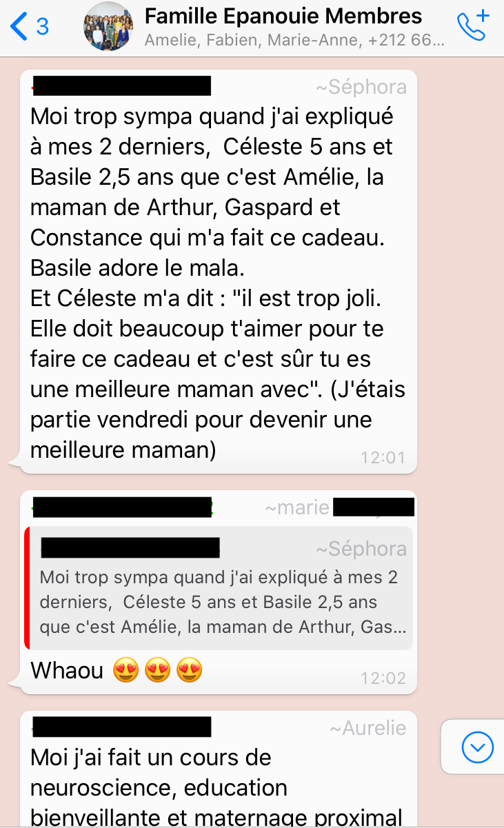Open the Famille Epanouie group avatar photo
This screenshot has height=828, width=504.
[x=108, y=26]
